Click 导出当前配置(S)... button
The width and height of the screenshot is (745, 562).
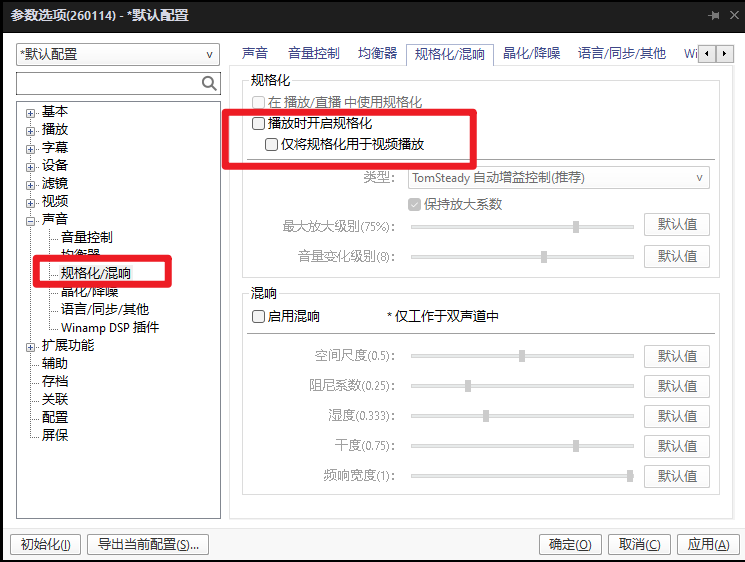pos(148,544)
